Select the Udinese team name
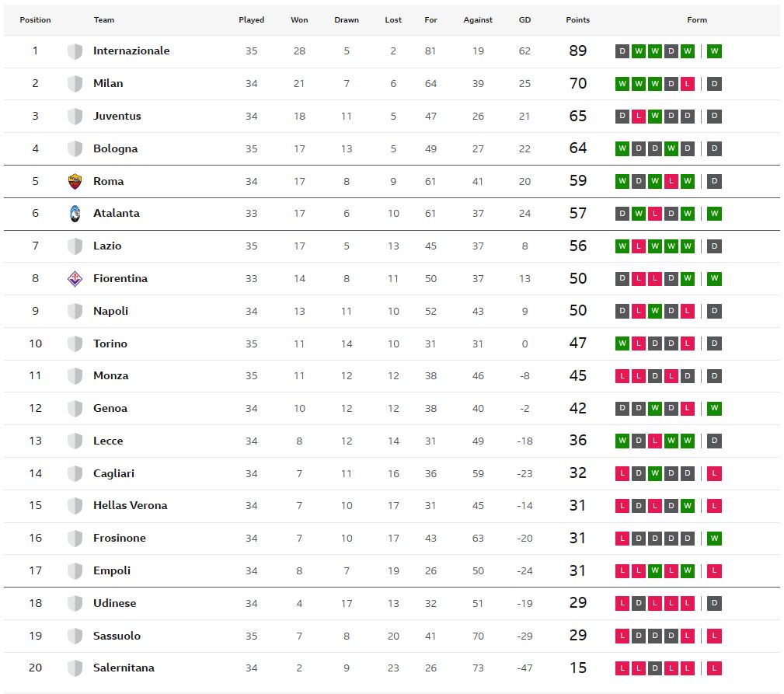The image size is (784, 694). tap(114, 603)
